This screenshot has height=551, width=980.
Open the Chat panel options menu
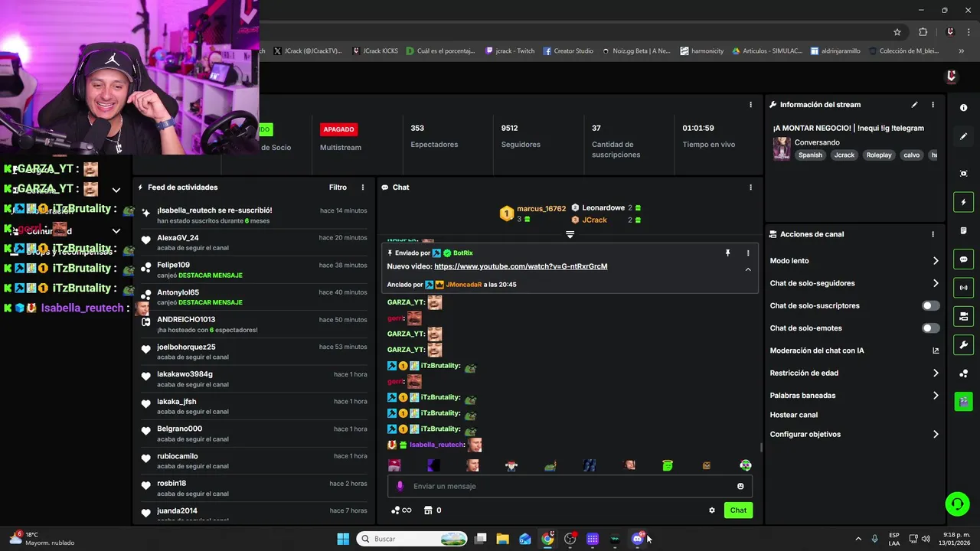tap(750, 187)
